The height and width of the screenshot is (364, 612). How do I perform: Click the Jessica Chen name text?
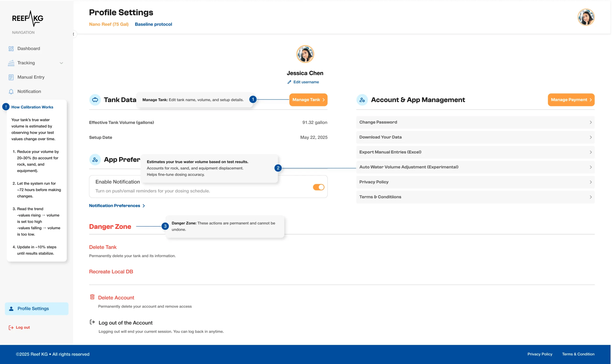305,73
